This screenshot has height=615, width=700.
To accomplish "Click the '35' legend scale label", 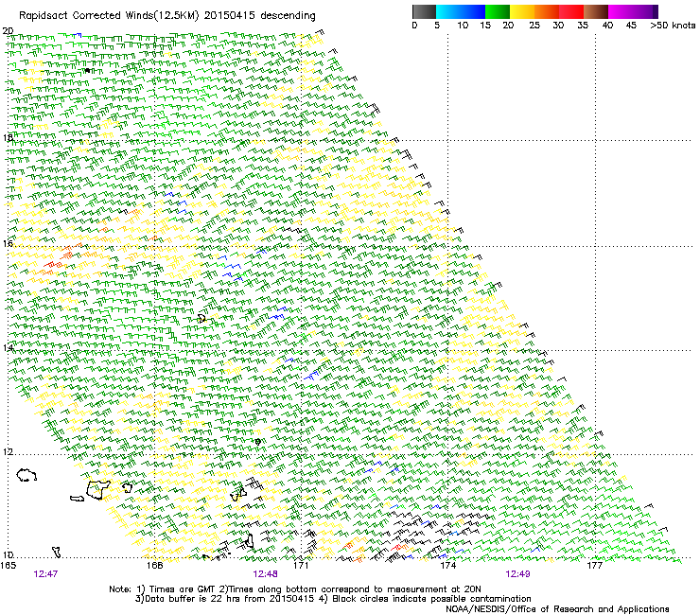I will coord(583,26).
